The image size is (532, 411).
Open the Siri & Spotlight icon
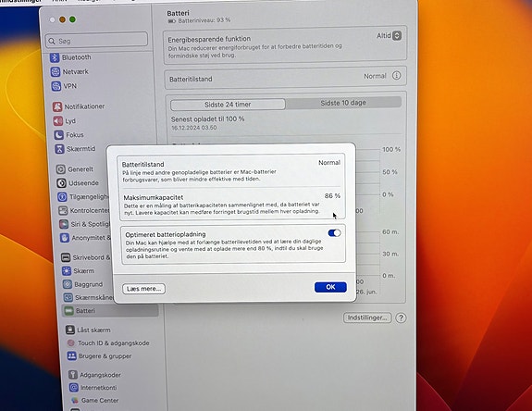pyautogui.click(x=64, y=224)
